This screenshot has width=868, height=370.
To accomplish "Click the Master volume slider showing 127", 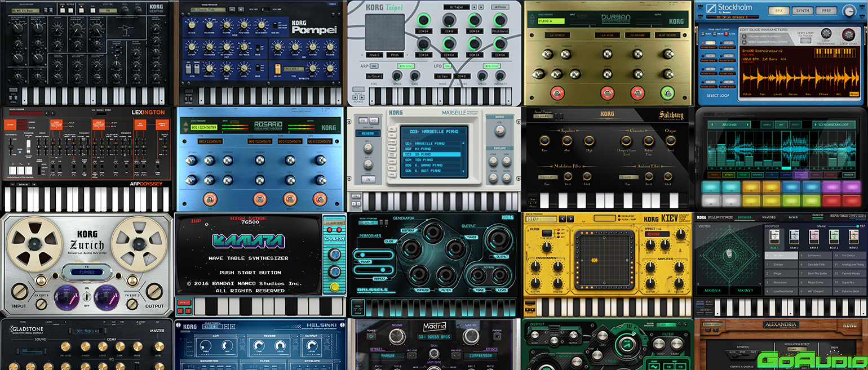I will pyautogui.click(x=843, y=226).
